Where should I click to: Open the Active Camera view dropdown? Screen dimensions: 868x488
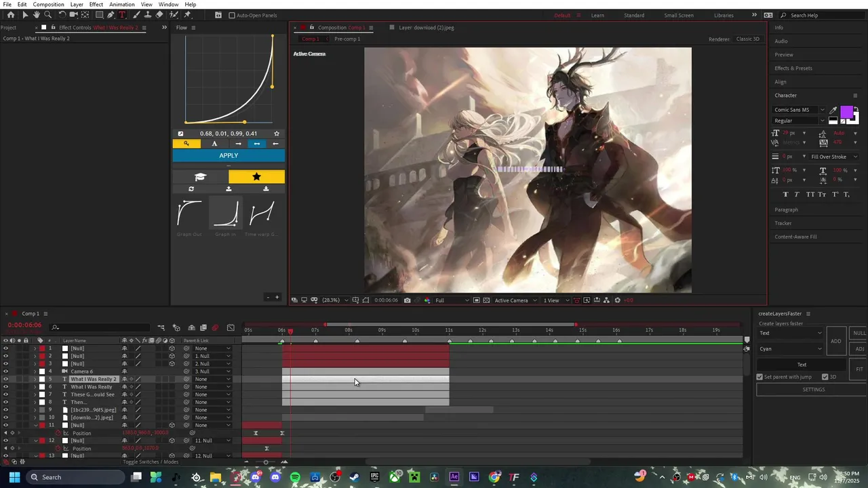coord(515,300)
